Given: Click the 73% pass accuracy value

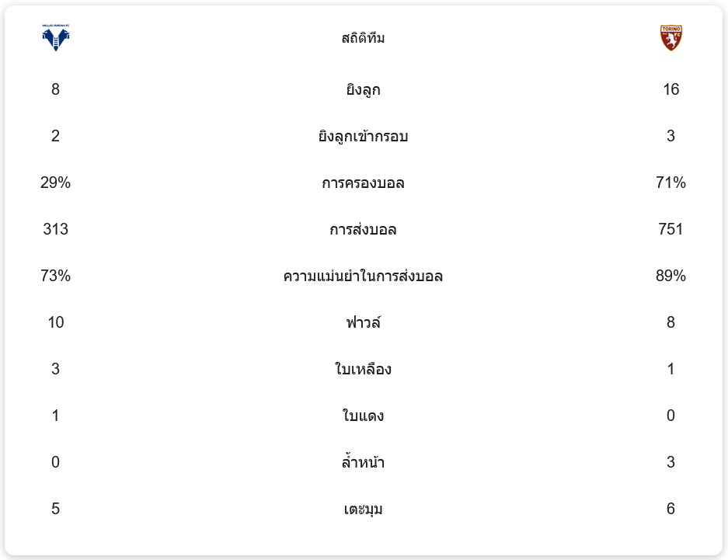Looking at the screenshot, I should pyautogui.click(x=56, y=276).
